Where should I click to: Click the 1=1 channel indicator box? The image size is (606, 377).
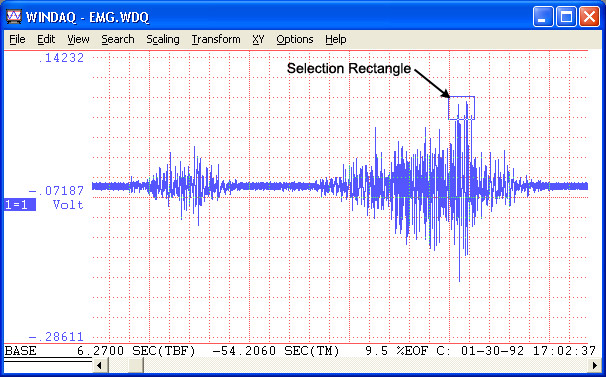[20, 205]
